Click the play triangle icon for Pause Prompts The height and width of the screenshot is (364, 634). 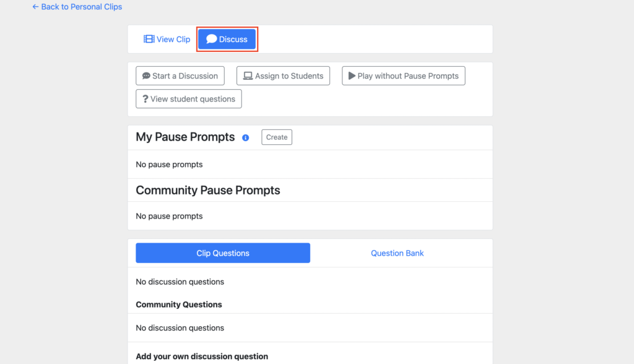[x=352, y=76]
